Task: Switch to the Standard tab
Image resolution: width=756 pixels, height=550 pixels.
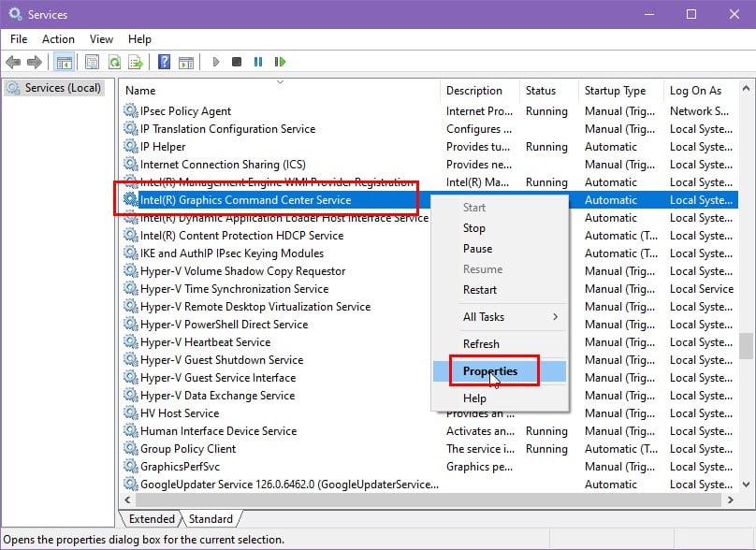Action: (211, 519)
